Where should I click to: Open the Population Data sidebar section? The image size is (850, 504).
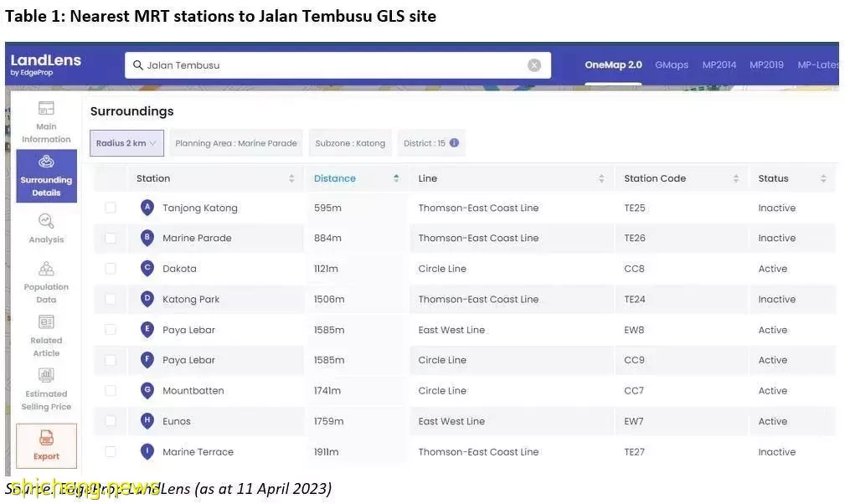click(46, 282)
